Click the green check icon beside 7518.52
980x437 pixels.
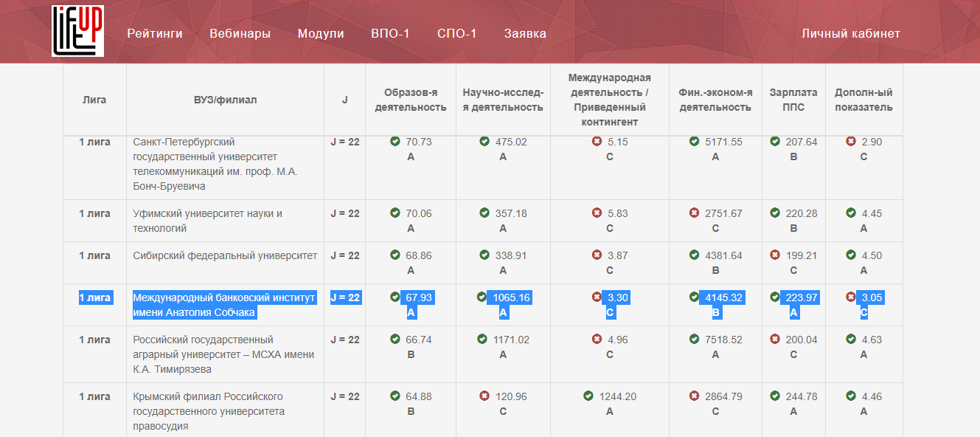coord(694,340)
